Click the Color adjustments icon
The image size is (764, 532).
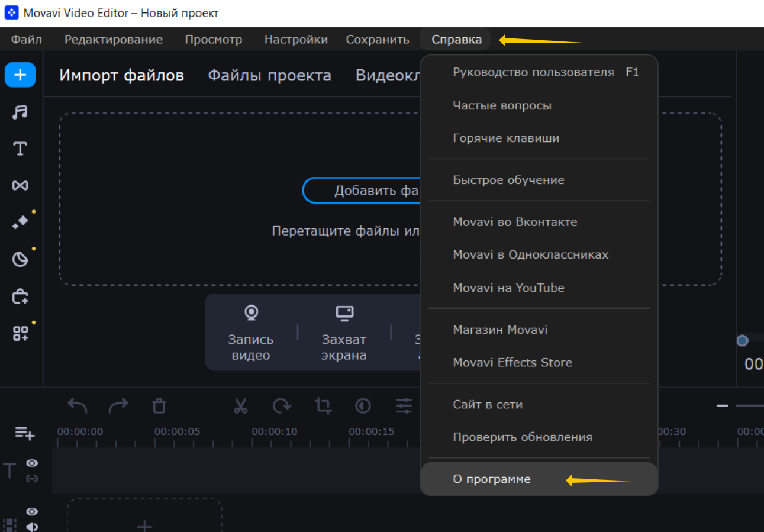363,405
